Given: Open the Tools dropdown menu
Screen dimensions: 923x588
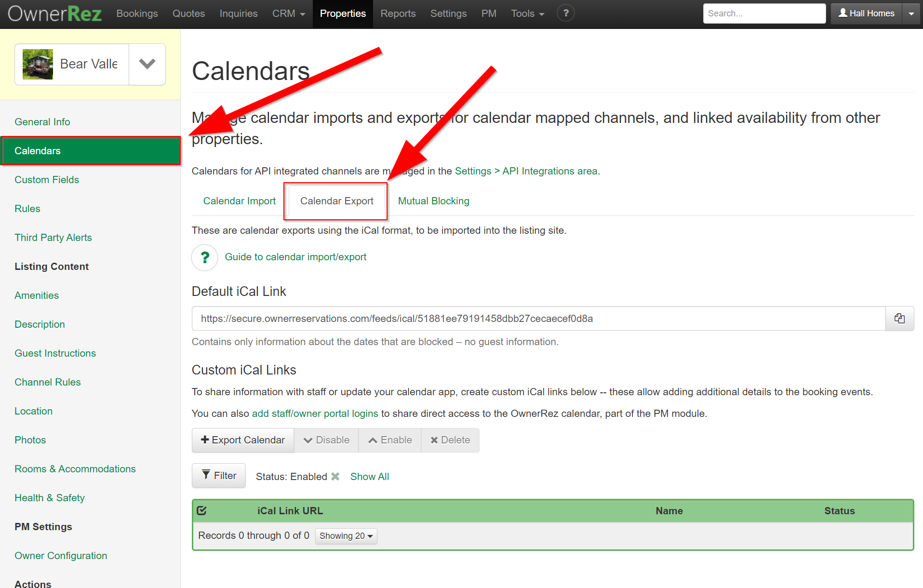Looking at the screenshot, I should (527, 13).
